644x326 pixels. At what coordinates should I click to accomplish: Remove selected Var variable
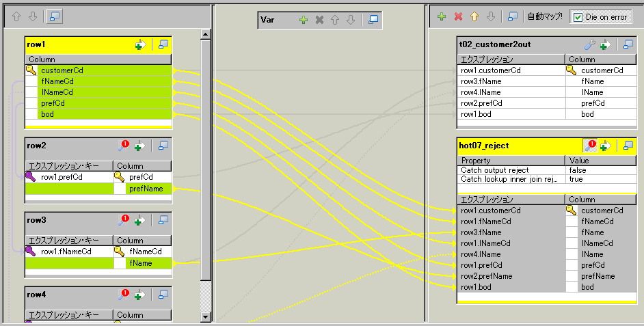pyautogui.click(x=319, y=20)
